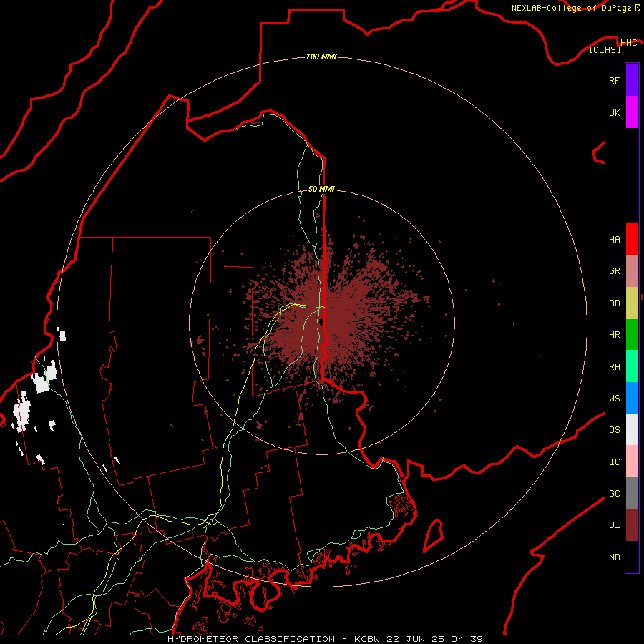Select the BI brown legend swatch

tap(632, 525)
